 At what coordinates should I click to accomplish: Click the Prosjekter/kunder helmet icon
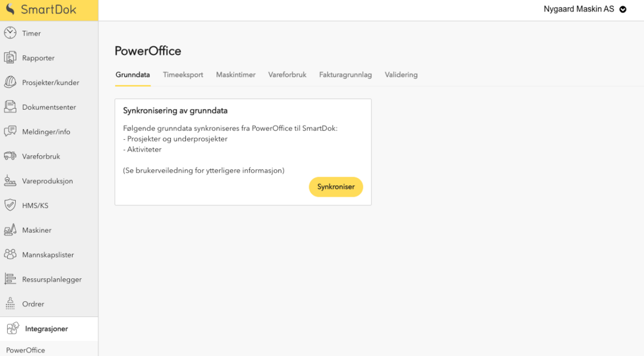(10, 82)
